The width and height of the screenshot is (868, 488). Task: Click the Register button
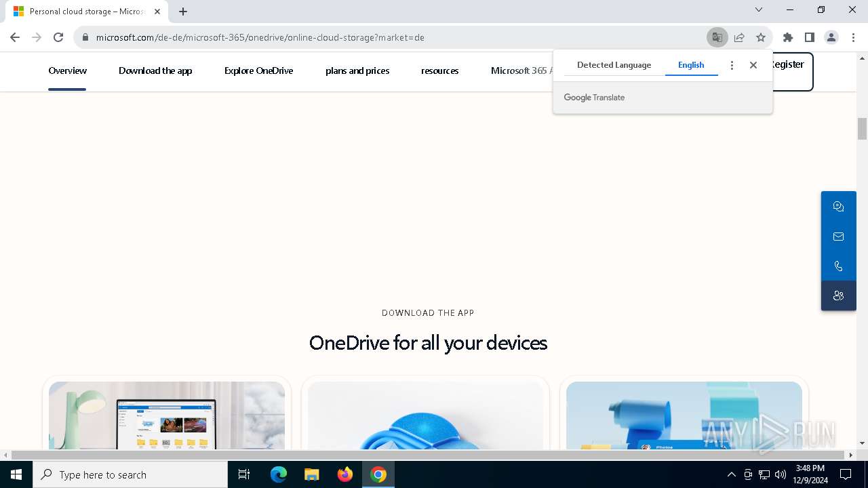791,70
